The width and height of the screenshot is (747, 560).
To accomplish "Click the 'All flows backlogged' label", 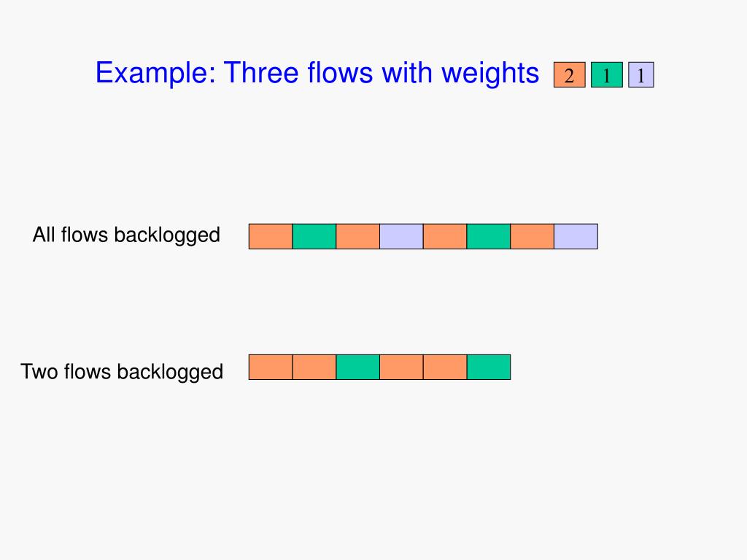I will click(x=126, y=235).
